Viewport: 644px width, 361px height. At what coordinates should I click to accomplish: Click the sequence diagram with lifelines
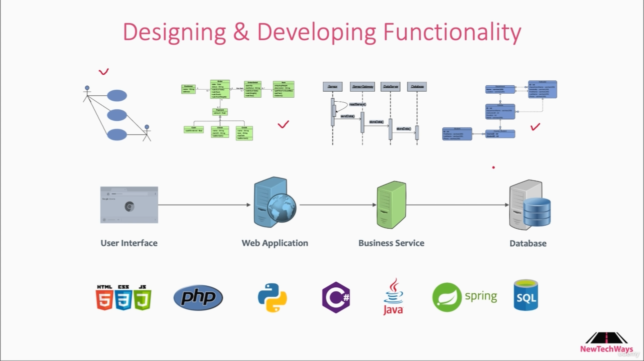tap(374, 113)
